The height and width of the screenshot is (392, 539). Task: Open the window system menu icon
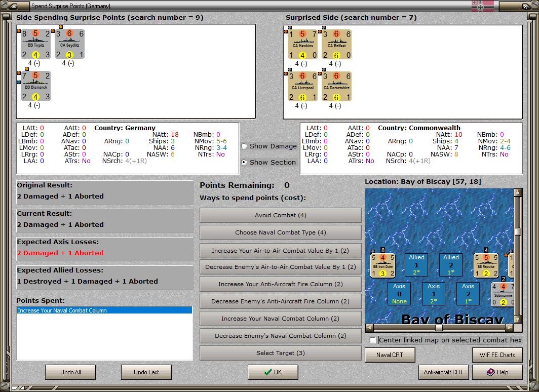[12, 6]
